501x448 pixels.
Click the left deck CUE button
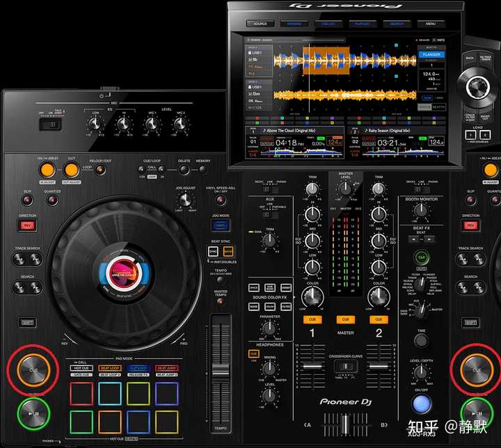(33, 370)
